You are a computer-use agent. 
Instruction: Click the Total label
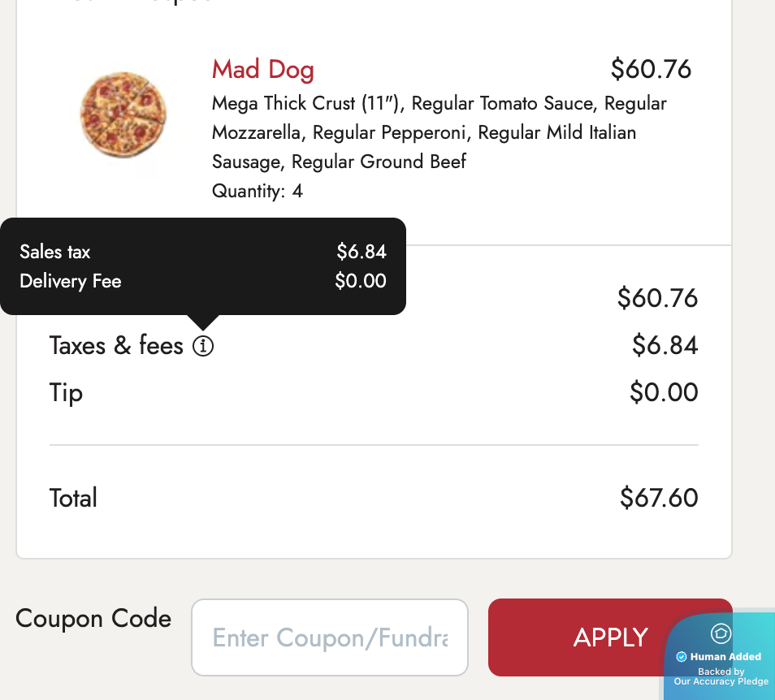tap(73, 498)
